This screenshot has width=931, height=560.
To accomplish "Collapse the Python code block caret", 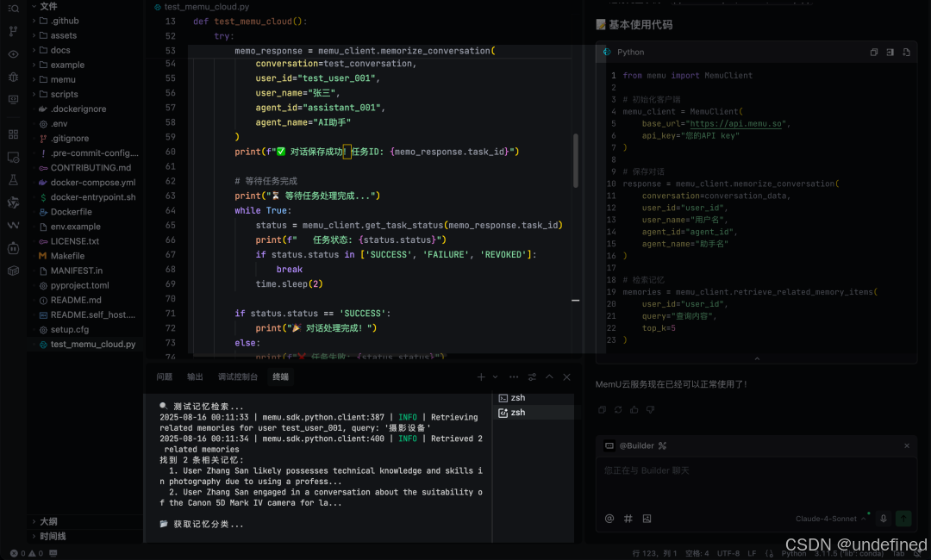I will [757, 359].
